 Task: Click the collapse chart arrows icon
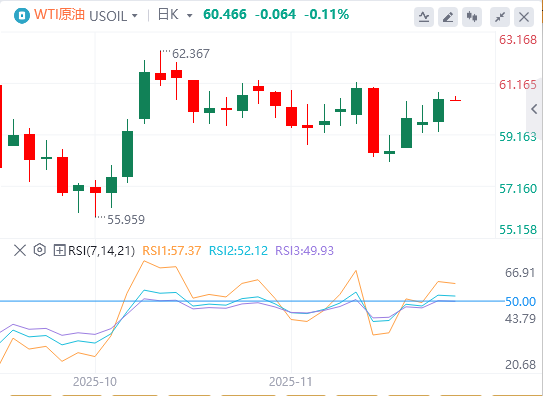(x=500, y=17)
